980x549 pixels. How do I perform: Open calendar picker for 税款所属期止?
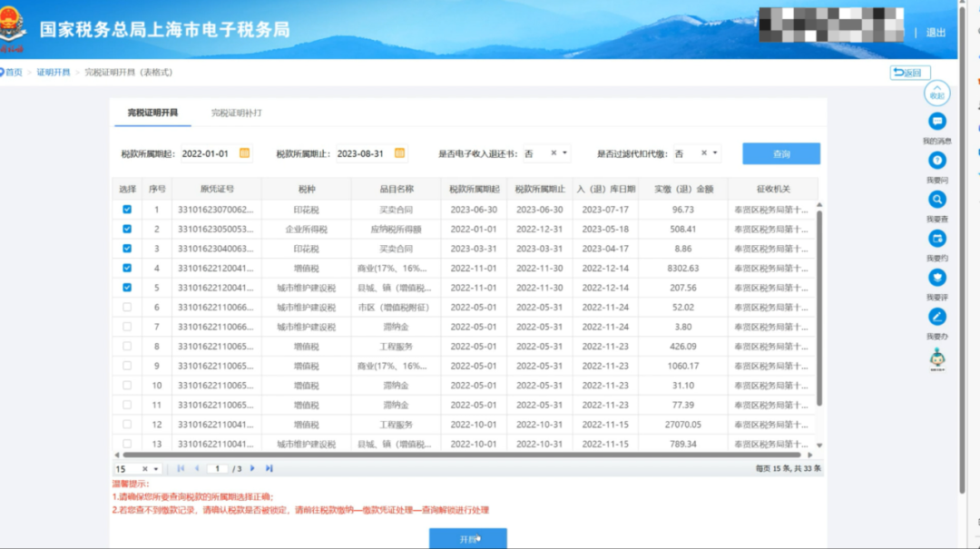400,153
